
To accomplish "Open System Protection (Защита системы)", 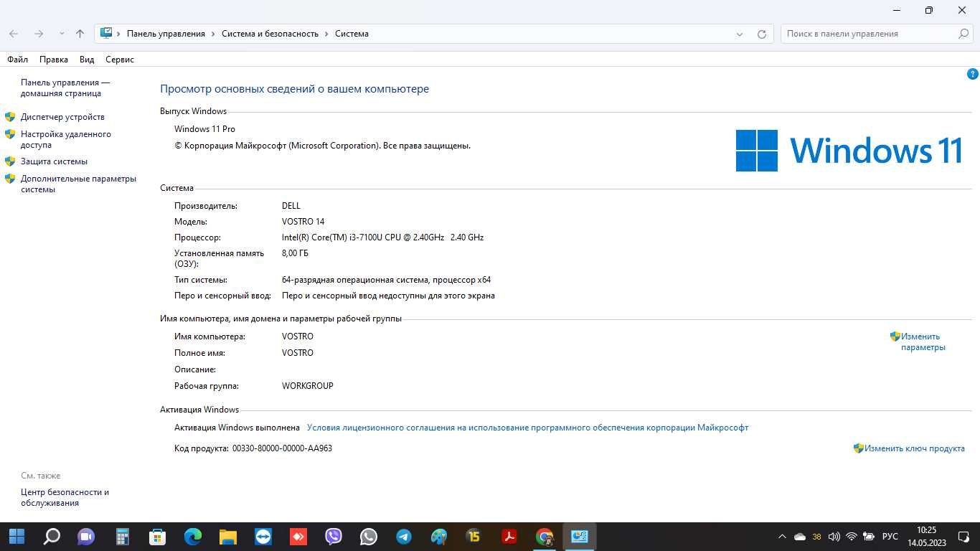I will pyautogui.click(x=54, y=161).
